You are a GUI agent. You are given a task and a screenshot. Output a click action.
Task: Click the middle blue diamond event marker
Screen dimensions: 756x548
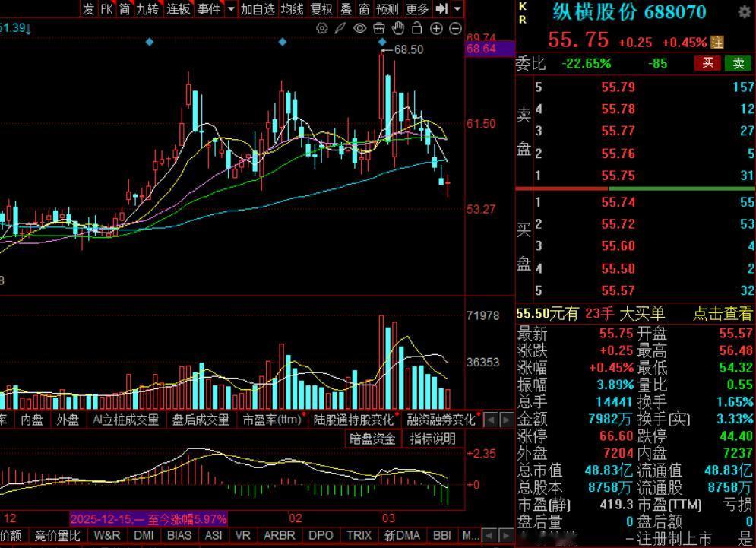pos(283,43)
